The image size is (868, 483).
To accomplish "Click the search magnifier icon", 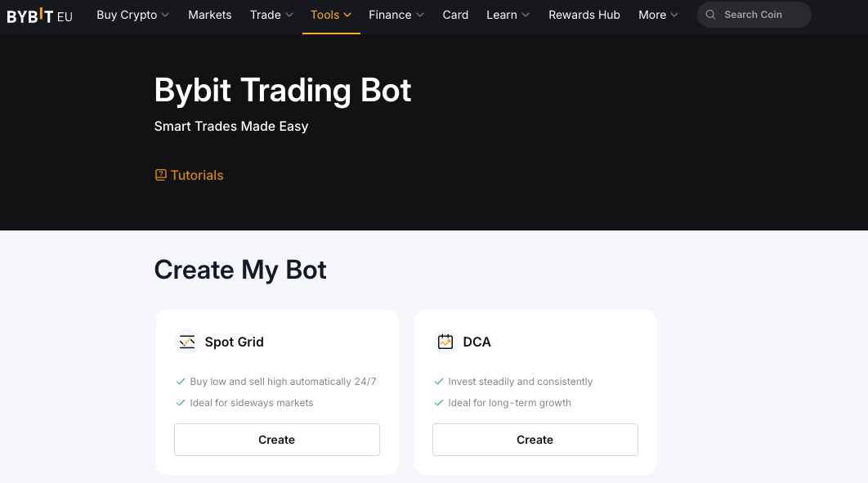I will pos(710,15).
